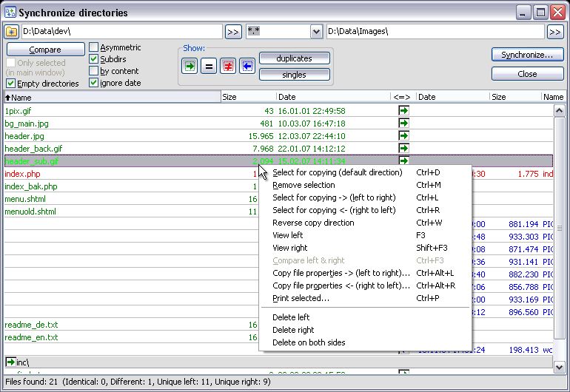Click the left directory path field
The height and width of the screenshot is (392, 570).
[x=121, y=32]
